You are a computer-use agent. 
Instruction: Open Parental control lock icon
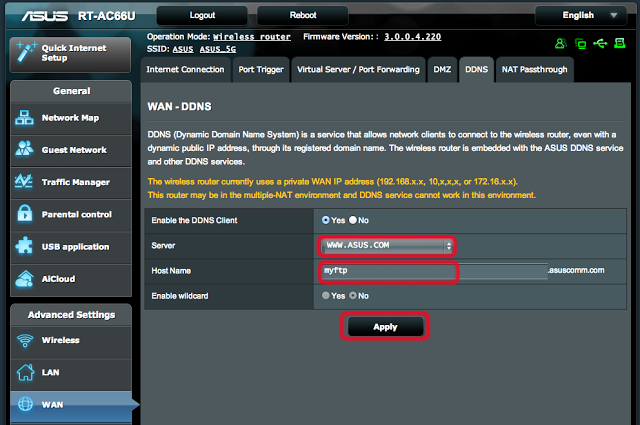click(25, 214)
